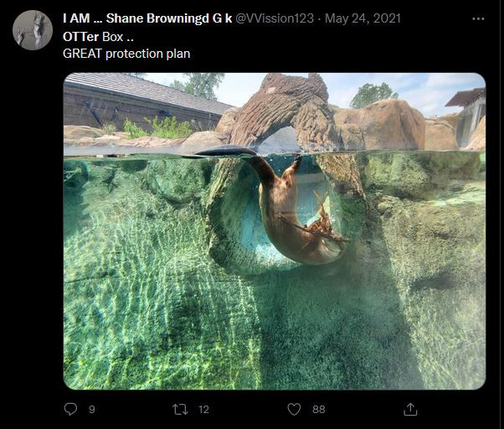Click the bold OTTer word in the tweet
Screen dimensions: 504x429
click(x=80, y=37)
